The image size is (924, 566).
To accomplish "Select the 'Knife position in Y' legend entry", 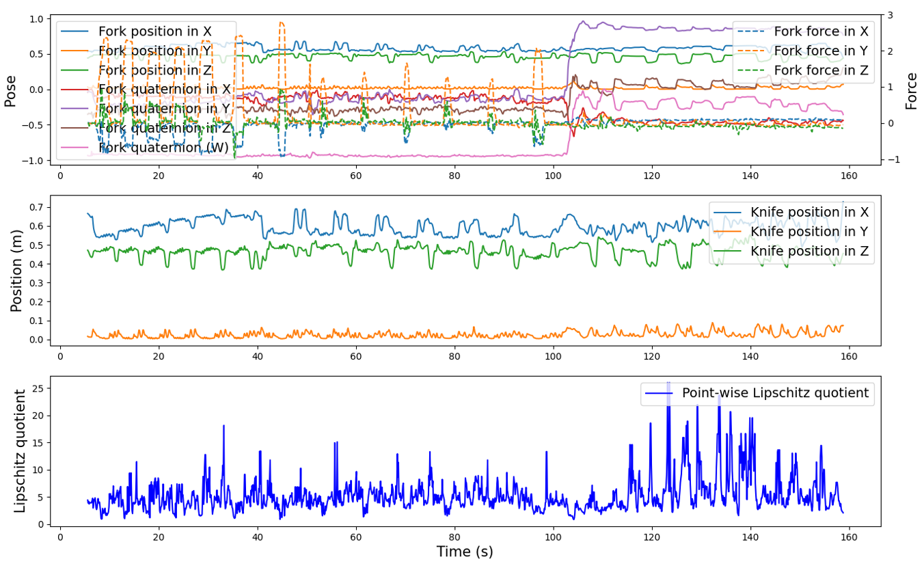I will click(791, 232).
